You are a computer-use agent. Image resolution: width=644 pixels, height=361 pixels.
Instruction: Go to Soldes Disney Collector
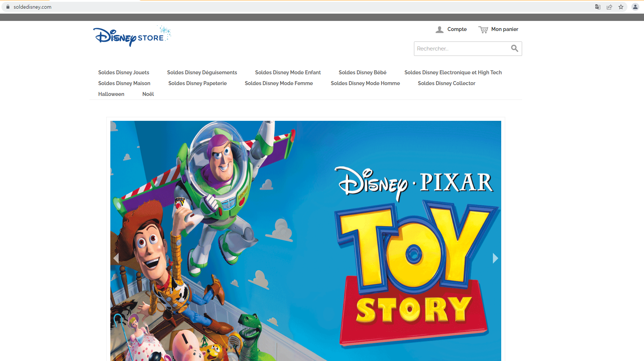pyautogui.click(x=446, y=83)
